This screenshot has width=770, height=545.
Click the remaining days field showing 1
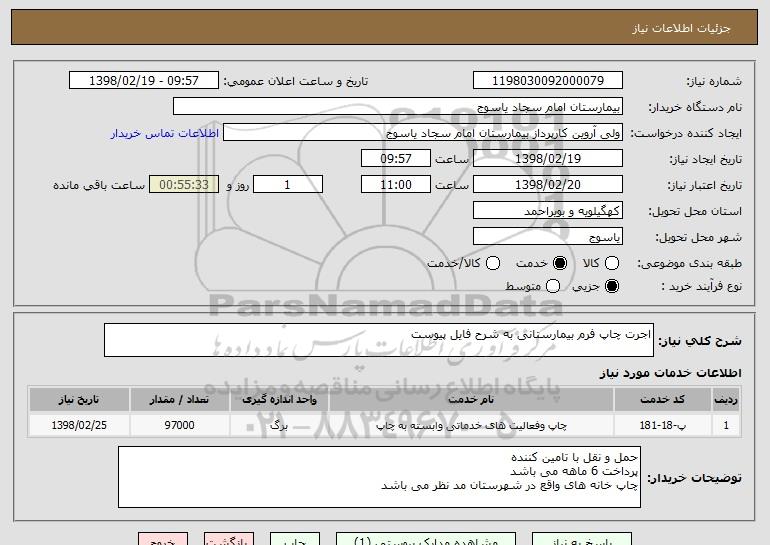point(288,185)
